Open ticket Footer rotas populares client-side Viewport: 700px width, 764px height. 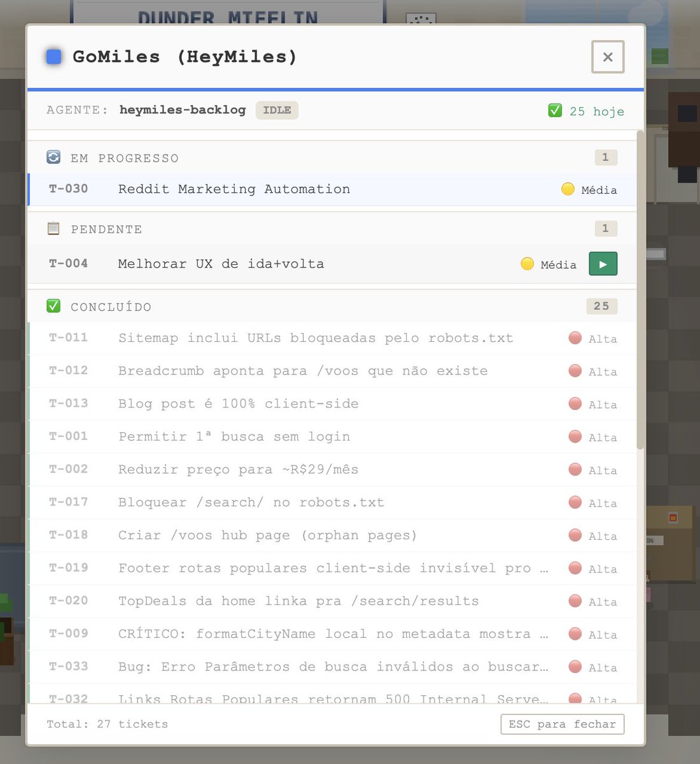click(x=332, y=569)
